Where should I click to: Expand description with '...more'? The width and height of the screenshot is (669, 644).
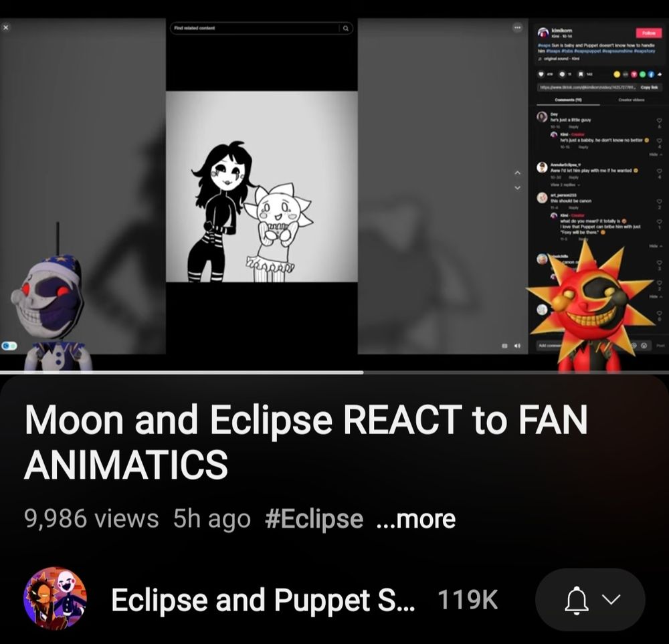pos(416,519)
